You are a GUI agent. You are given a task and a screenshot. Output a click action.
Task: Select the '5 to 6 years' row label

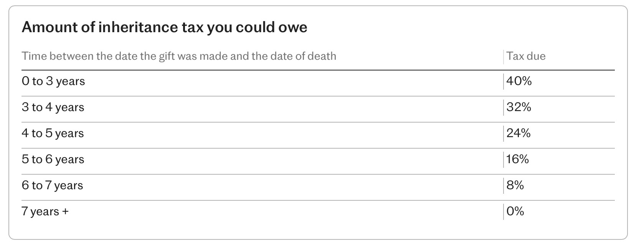53,159
